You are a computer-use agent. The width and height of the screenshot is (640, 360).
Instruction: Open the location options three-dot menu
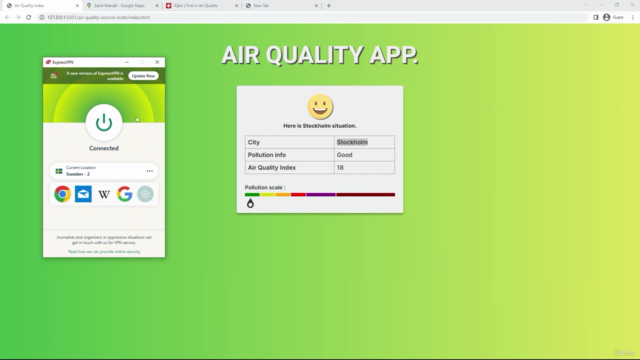pyautogui.click(x=149, y=171)
